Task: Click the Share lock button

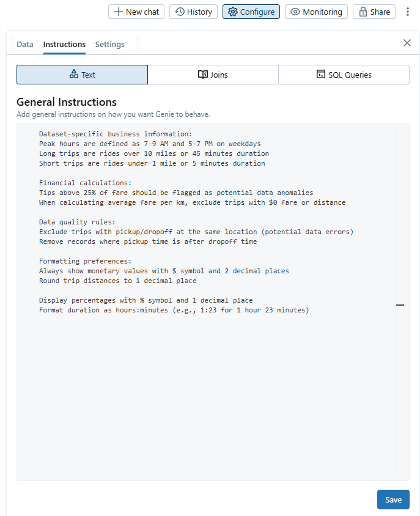Action: pos(374,12)
